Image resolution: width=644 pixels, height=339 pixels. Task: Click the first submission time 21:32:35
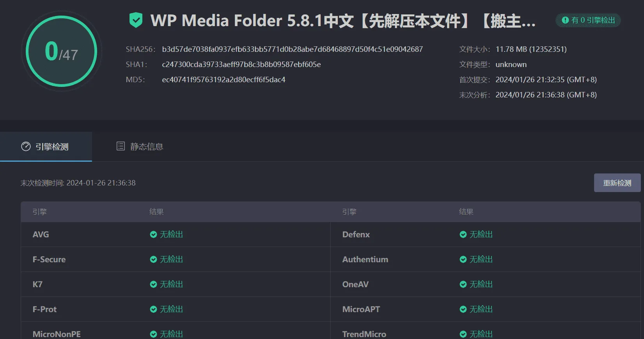point(546,79)
